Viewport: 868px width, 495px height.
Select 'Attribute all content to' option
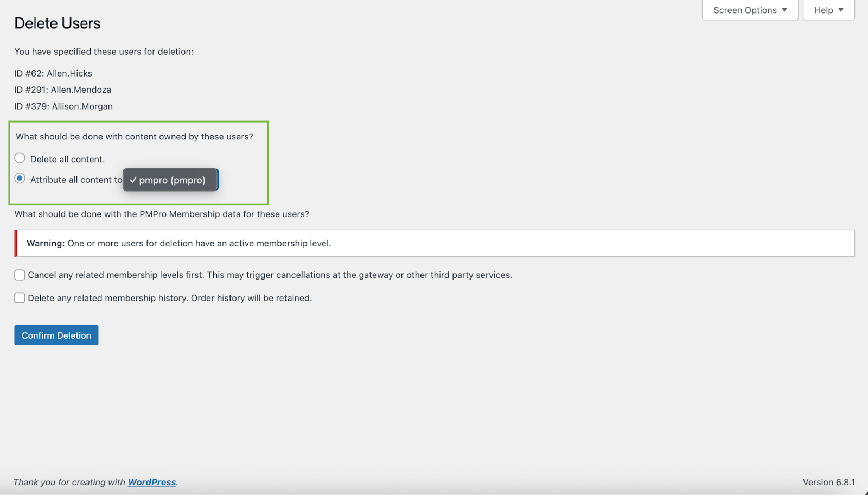(20, 178)
